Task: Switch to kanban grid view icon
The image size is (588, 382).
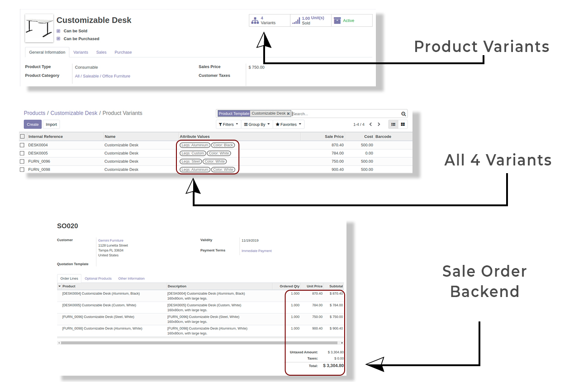Action: [x=403, y=124]
